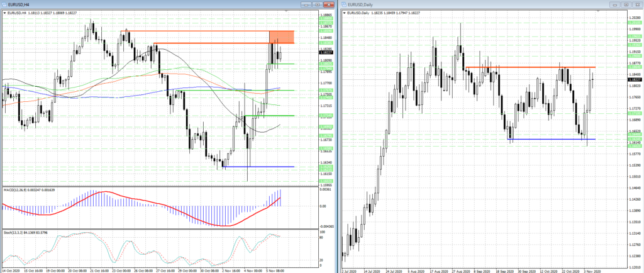The image size is (644, 273).
Task: Click price 1.17700 on H4 price scale
Action: (x=326, y=83)
